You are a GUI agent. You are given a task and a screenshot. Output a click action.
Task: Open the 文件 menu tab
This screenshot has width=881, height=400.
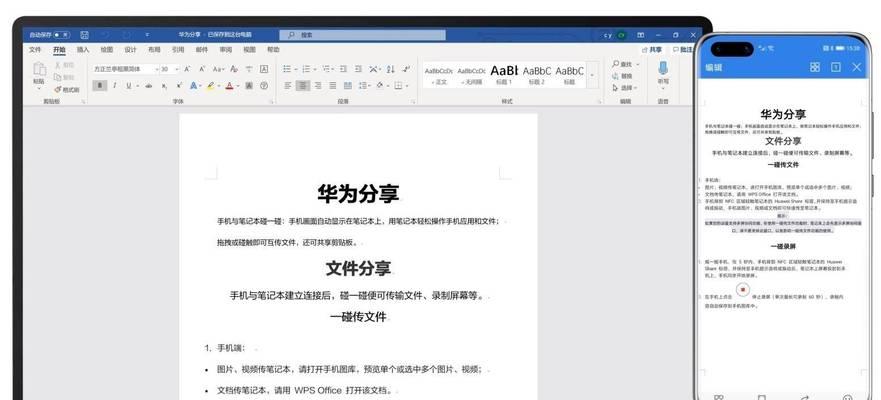[x=35, y=50]
